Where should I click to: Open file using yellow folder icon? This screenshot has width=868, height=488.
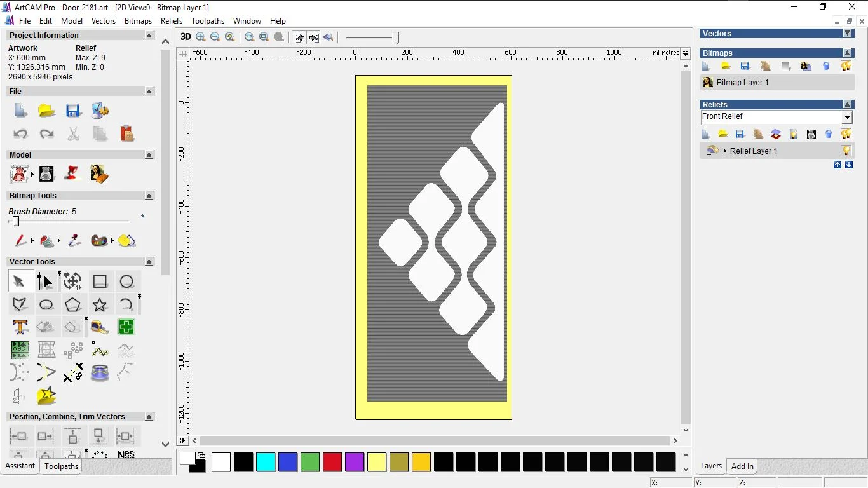coord(46,111)
